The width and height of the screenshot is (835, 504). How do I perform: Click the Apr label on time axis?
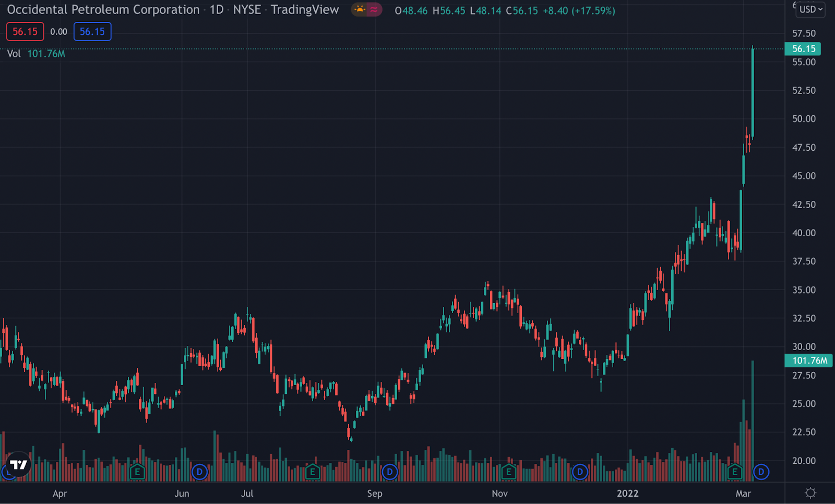point(59,494)
